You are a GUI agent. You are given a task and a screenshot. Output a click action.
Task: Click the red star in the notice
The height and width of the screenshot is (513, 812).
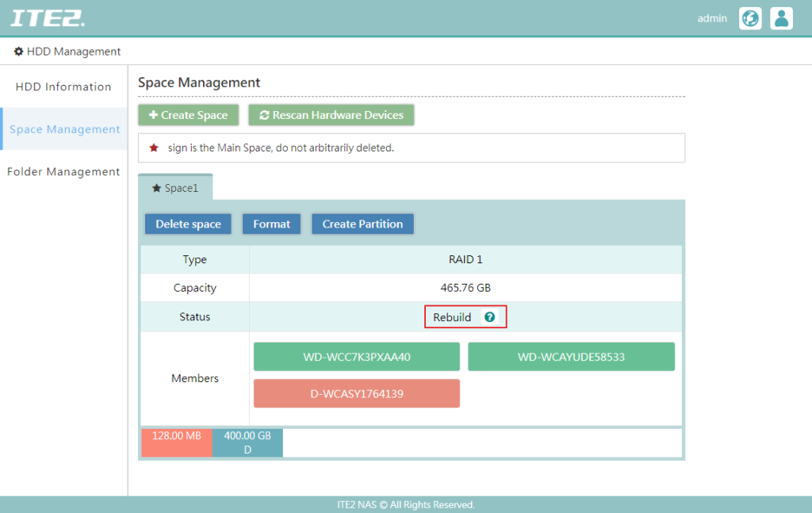[x=154, y=147]
